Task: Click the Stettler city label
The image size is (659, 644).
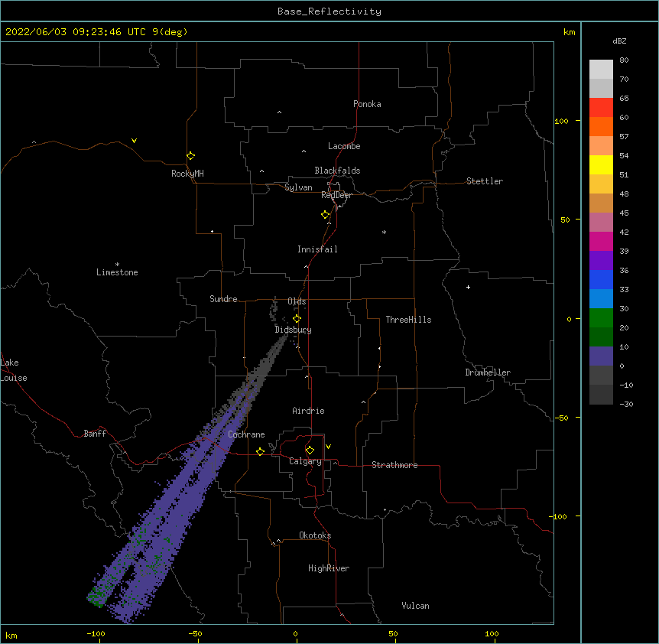Action: pyautogui.click(x=485, y=181)
